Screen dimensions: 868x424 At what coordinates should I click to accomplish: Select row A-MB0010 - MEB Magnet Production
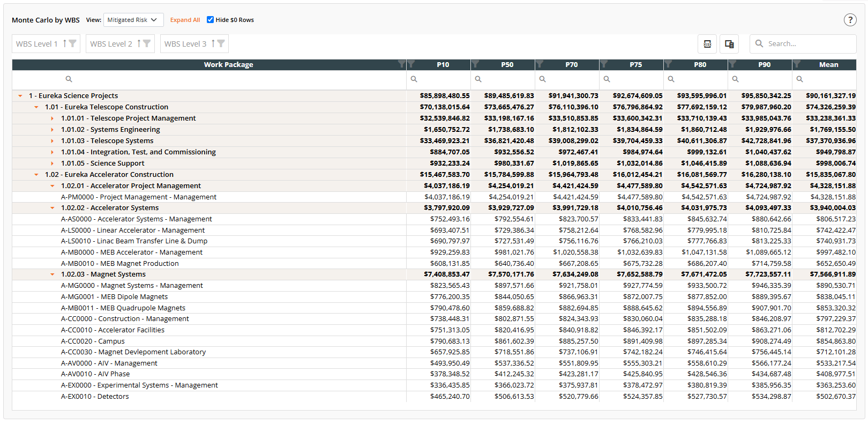coord(434,264)
